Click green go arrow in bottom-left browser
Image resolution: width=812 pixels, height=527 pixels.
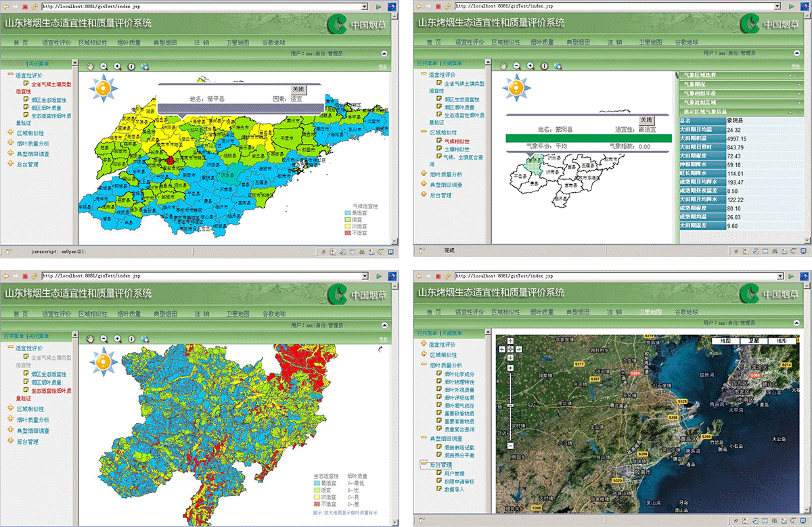[379, 276]
